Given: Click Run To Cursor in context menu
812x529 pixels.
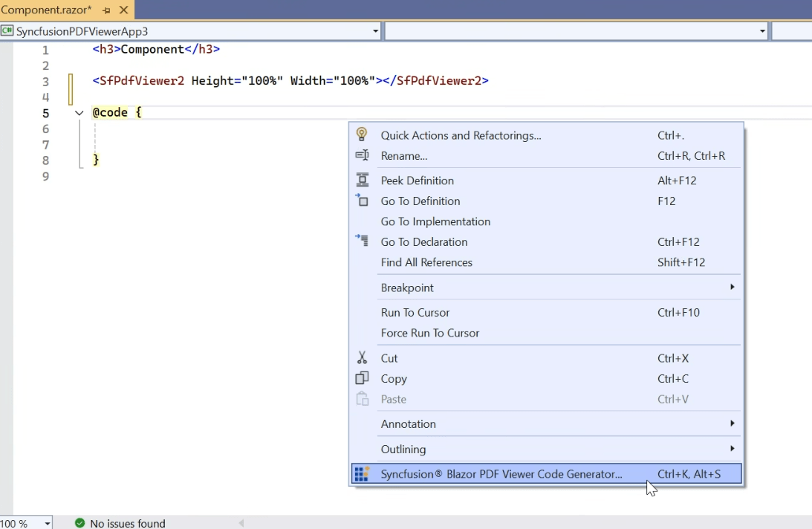Looking at the screenshot, I should click(415, 312).
